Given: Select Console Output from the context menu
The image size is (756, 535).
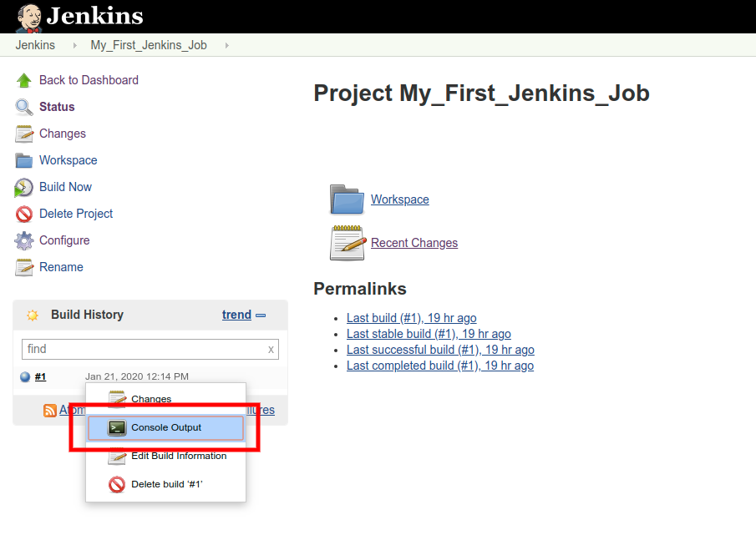Looking at the screenshot, I should (166, 427).
